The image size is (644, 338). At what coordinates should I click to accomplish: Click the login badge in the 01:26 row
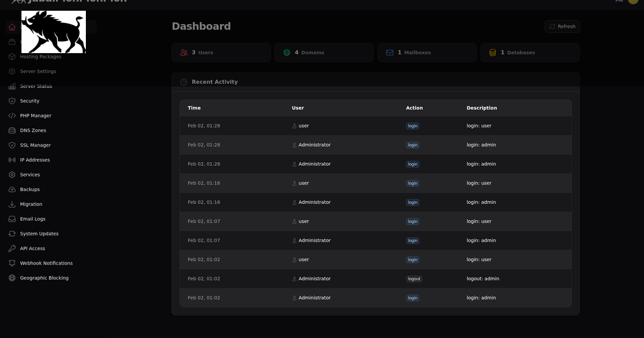pos(413,164)
